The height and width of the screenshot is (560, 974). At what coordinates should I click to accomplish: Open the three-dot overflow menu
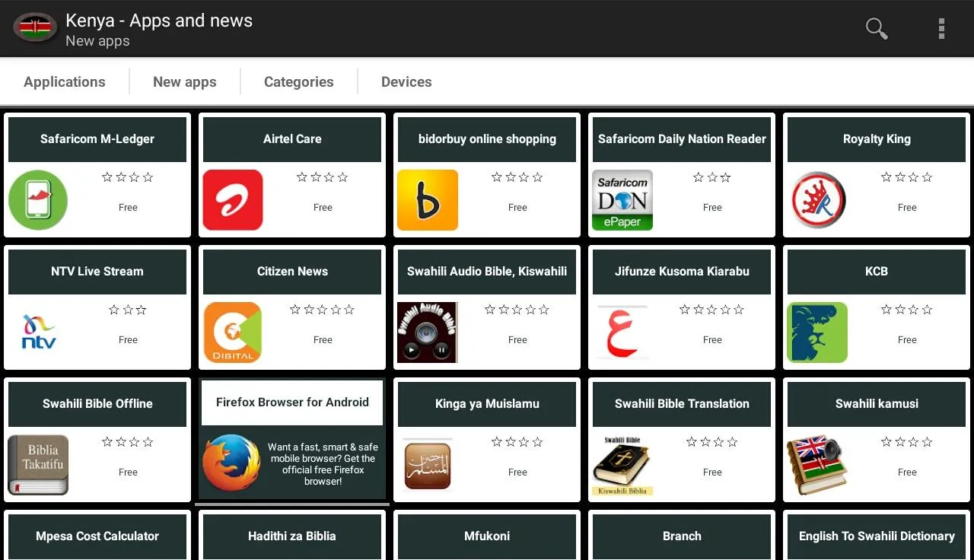click(941, 28)
